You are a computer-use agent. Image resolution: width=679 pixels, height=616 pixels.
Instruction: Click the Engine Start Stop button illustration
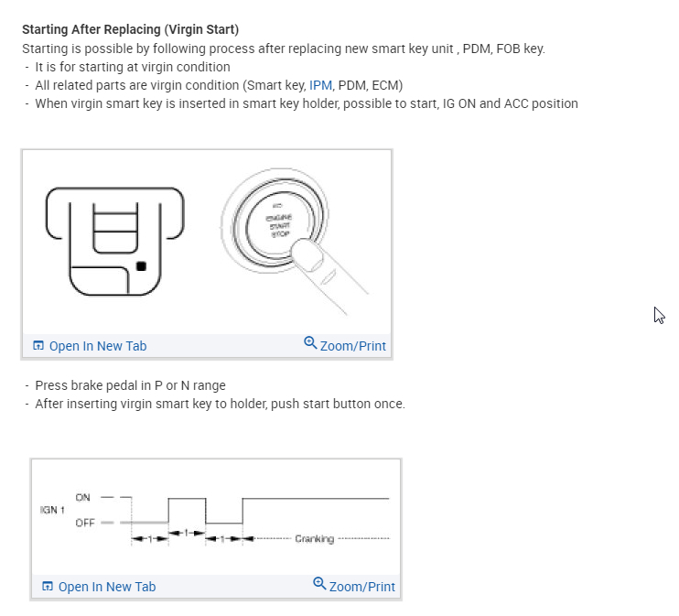(x=277, y=224)
